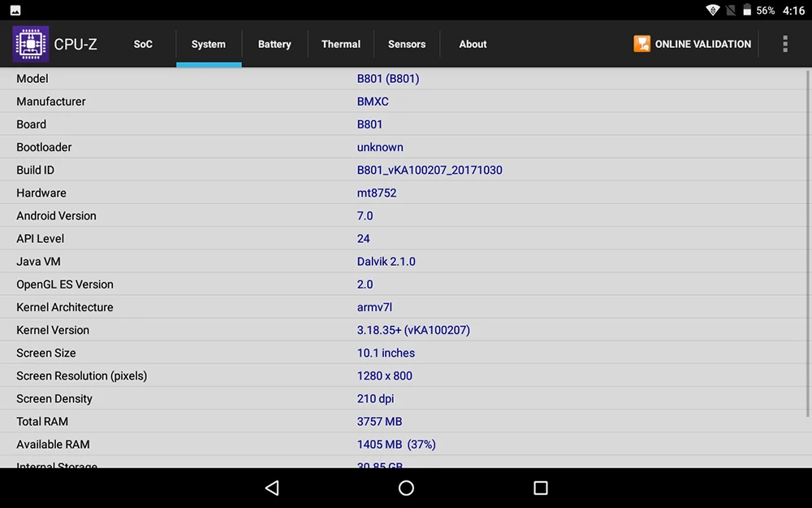Screen dimensions: 812x508
Task: Click the value Dalvik 2.1.0
Action: 386,261
